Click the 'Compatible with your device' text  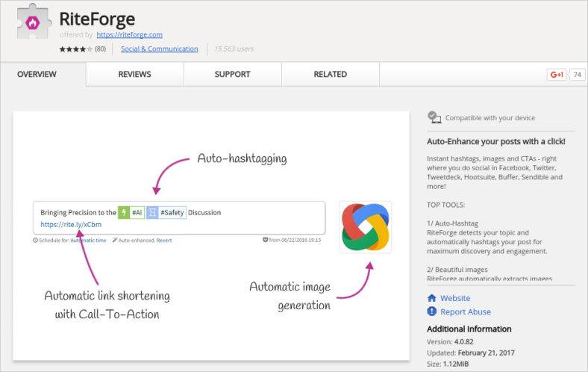coord(490,118)
